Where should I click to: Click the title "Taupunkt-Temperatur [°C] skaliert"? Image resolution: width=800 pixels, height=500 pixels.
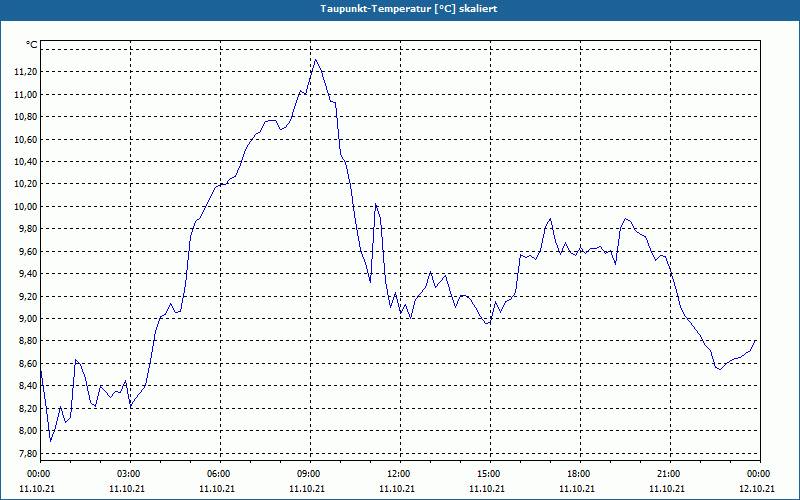coord(409,9)
